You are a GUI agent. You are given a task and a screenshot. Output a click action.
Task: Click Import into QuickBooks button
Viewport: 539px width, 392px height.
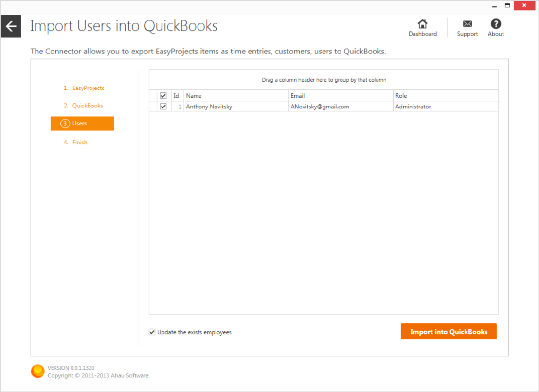[449, 332]
